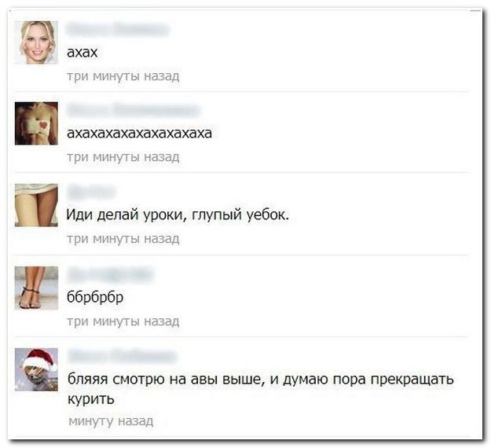Click the sandaled feet avatar
Viewport: 491px width, 448px height.
click(36, 288)
